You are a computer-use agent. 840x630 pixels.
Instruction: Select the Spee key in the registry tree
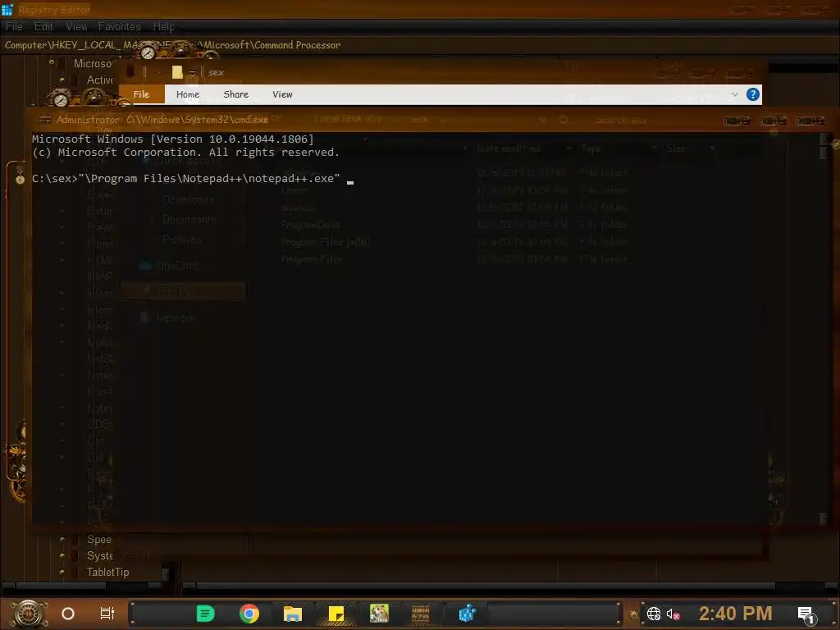[x=99, y=540]
